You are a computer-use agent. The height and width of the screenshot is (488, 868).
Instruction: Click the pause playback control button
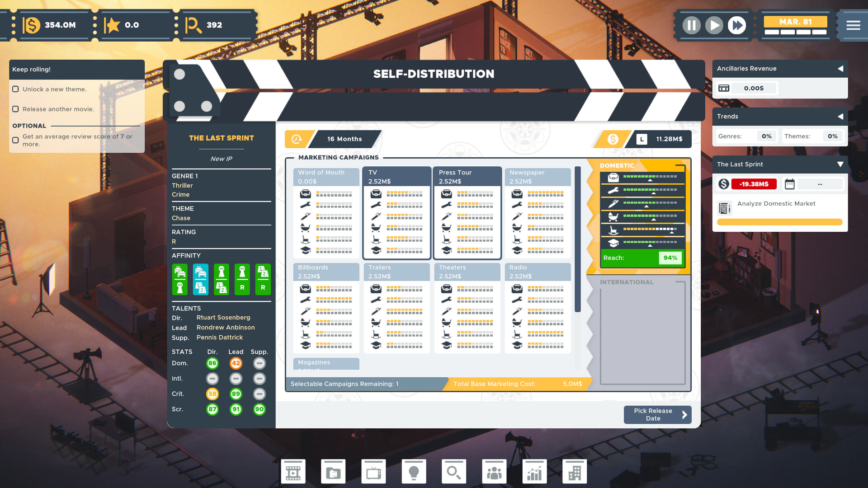[693, 25]
